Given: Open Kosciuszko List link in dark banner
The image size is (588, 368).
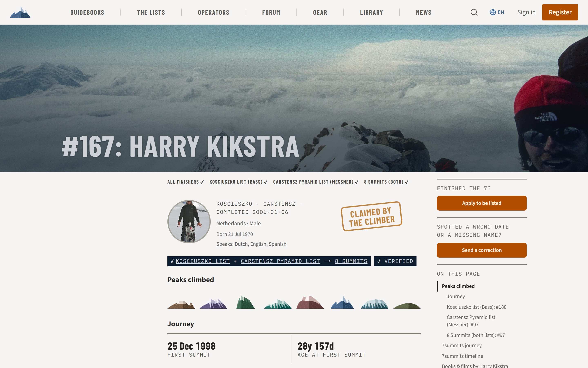Looking at the screenshot, I should pos(203,261).
